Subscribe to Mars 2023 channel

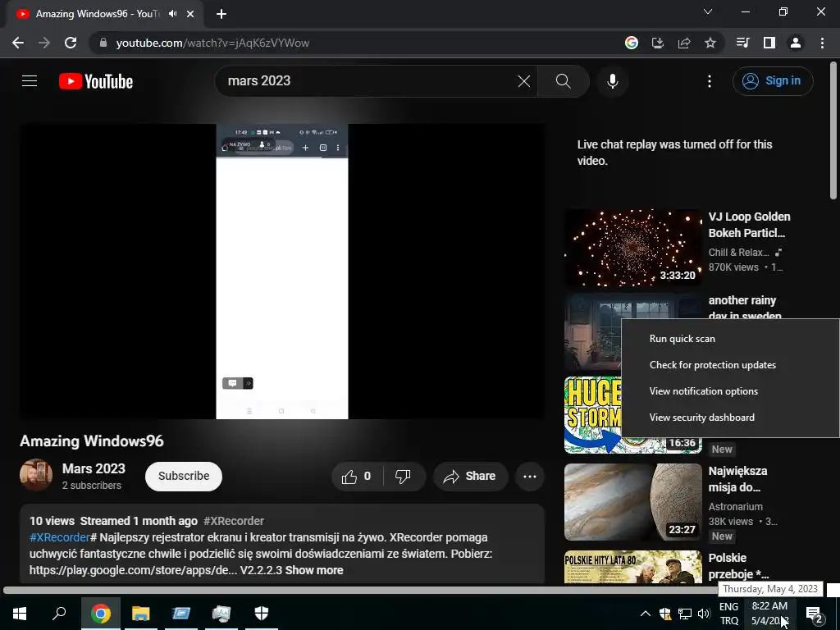click(183, 477)
